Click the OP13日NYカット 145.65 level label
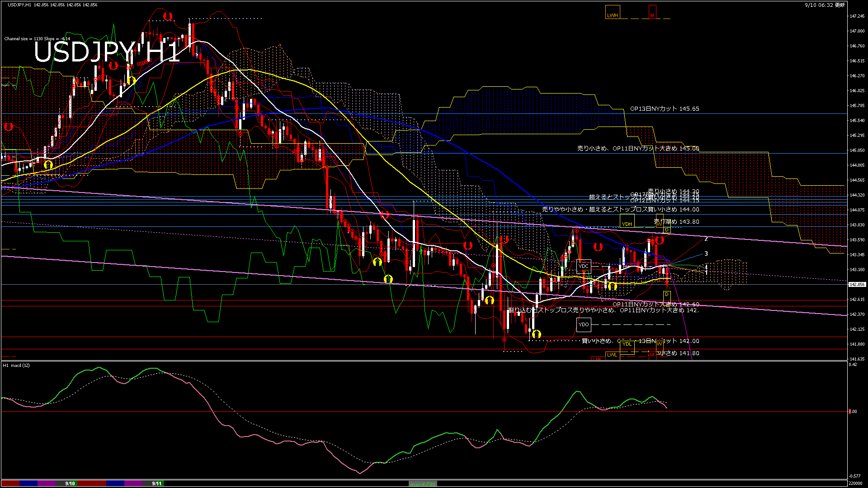 tap(664, 109)
